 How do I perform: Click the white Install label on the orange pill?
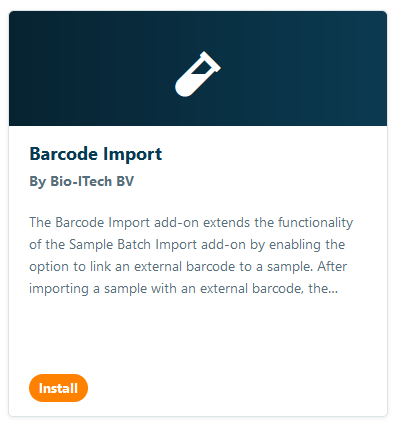pyautogui.click(x=58, y=388)
